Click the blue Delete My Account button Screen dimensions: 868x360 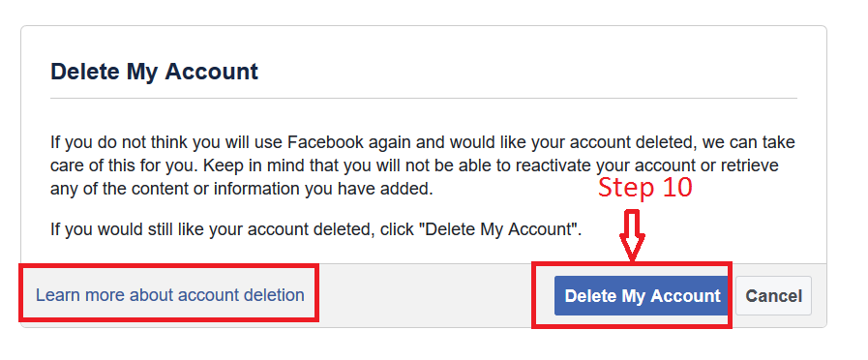coord(643,296)
